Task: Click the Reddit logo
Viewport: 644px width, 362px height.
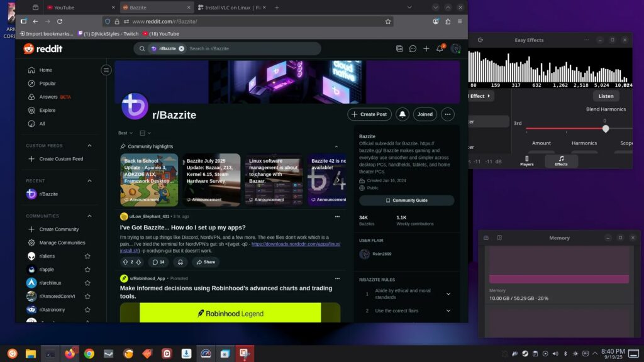Action: click(x=43, y=49)
